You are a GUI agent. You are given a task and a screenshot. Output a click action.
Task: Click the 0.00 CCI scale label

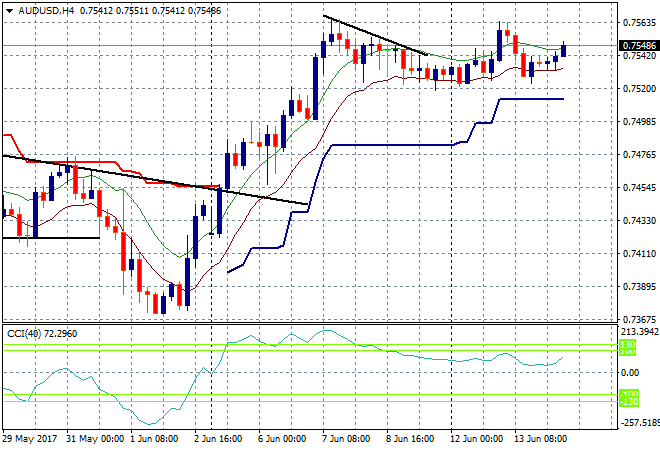630,373
